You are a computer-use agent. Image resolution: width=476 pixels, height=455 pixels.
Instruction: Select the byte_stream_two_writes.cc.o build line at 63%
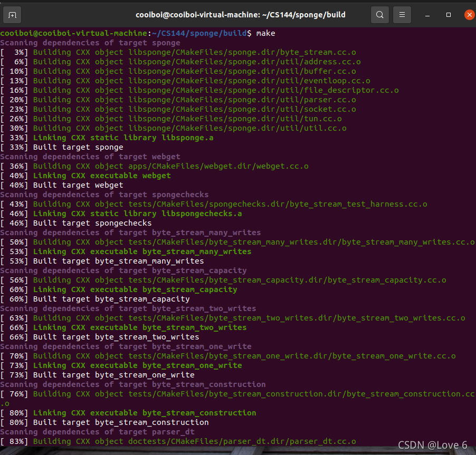tap(233, 318)
